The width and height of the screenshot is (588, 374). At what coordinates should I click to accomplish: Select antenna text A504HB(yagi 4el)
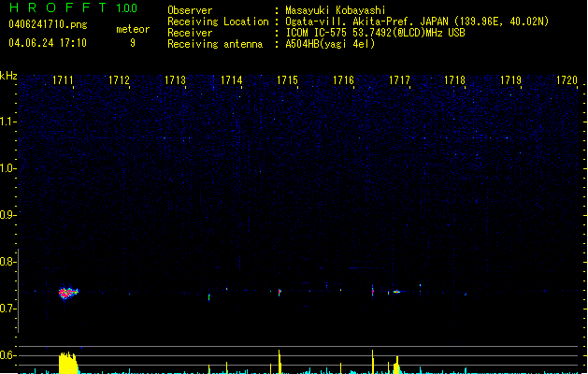coord(330,44)
